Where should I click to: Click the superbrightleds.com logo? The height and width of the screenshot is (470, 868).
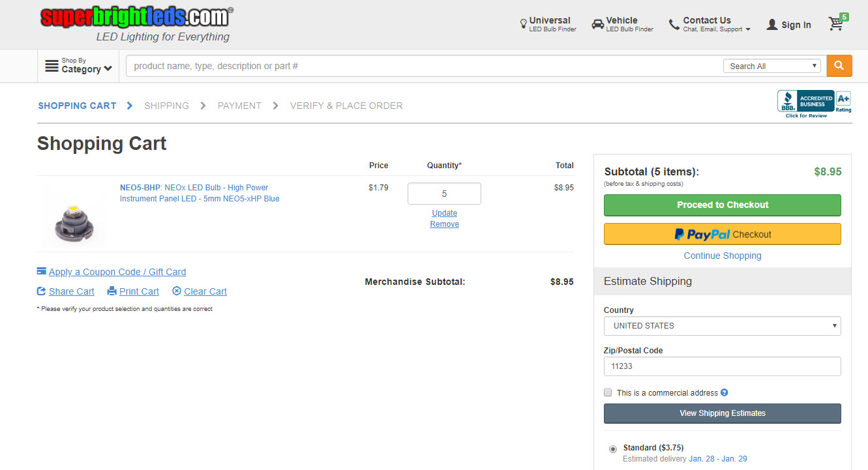(x=136, y=17)
